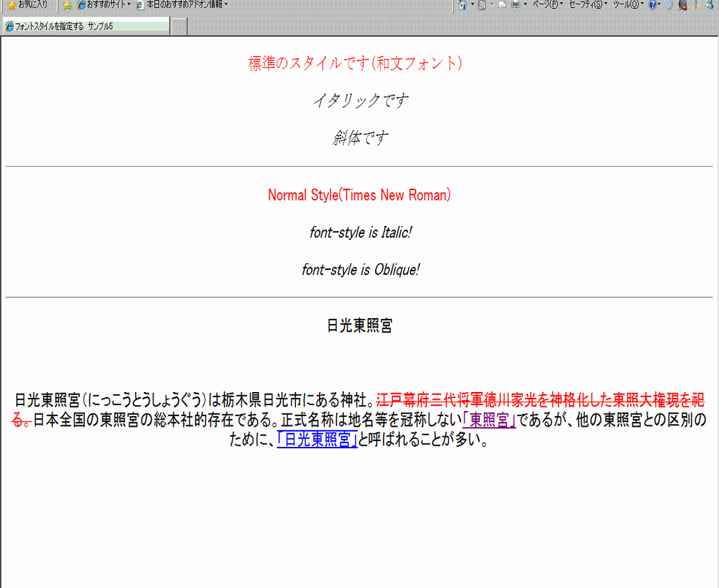Viewport: 719px width, 588px height.
Task: Click the blue and yellow icon after the red figure icon
Action: pyautogui.click(x=696, y=5)
